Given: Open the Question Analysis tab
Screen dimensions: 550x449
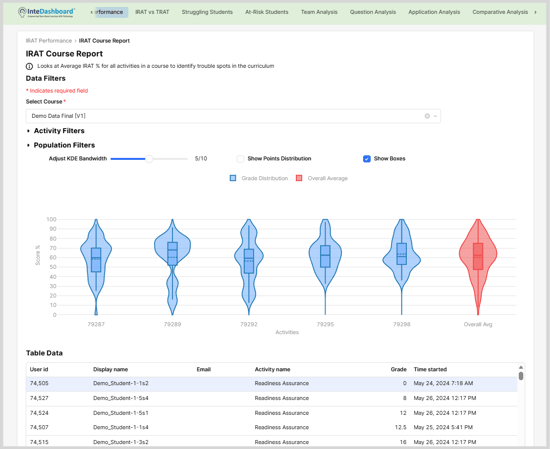Looking at the screenshot, I should click(x=373, y=12).
